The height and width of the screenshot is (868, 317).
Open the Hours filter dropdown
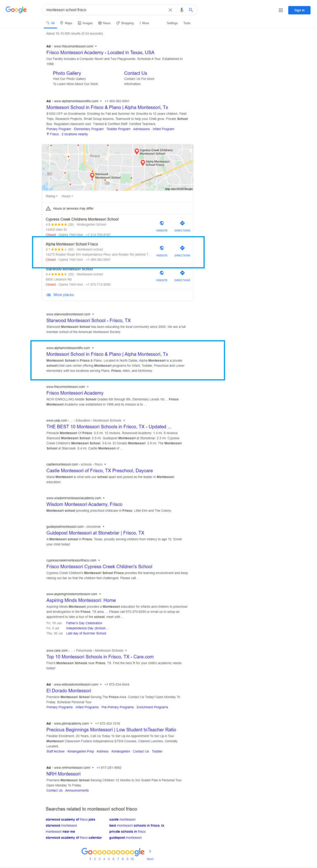click(67, 196)
